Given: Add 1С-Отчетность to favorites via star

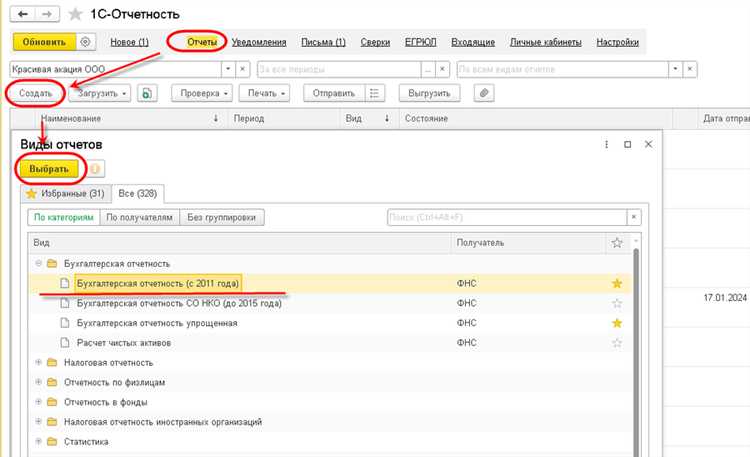Looking at the screenshot, I should tap(75, 14).
